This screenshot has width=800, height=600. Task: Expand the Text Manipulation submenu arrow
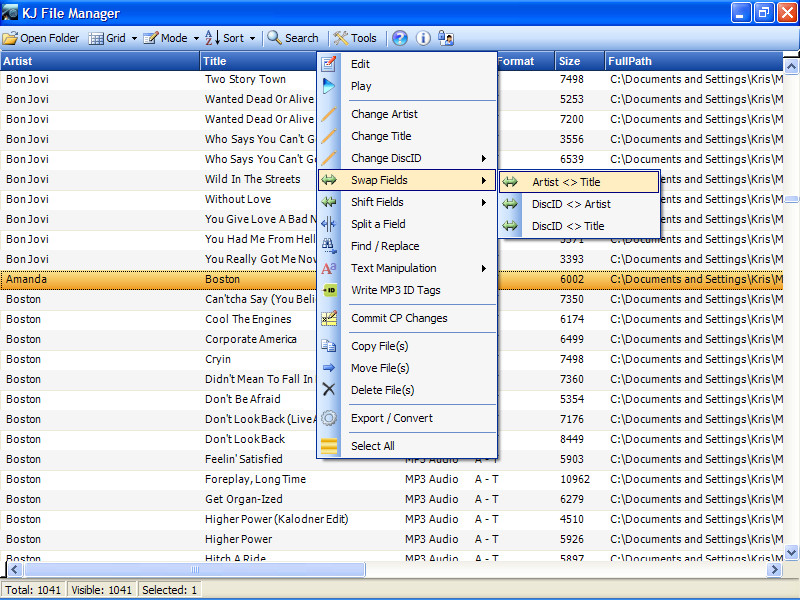[484, 268]
